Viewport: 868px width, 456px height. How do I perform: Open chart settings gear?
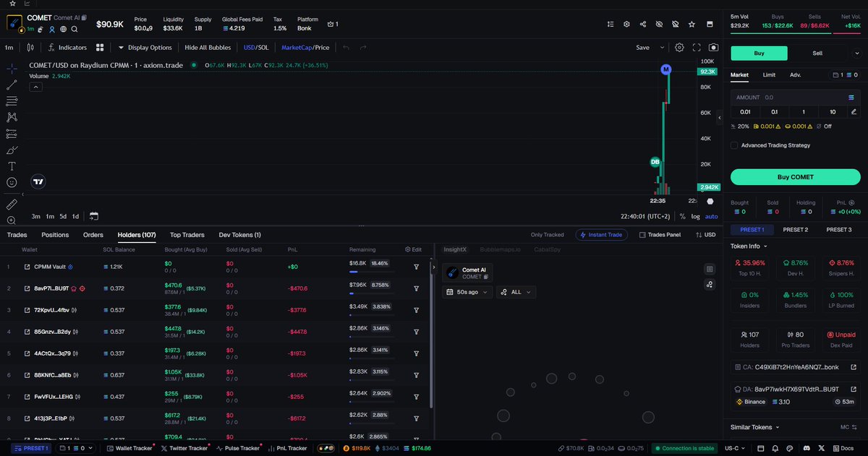point(679,48)
